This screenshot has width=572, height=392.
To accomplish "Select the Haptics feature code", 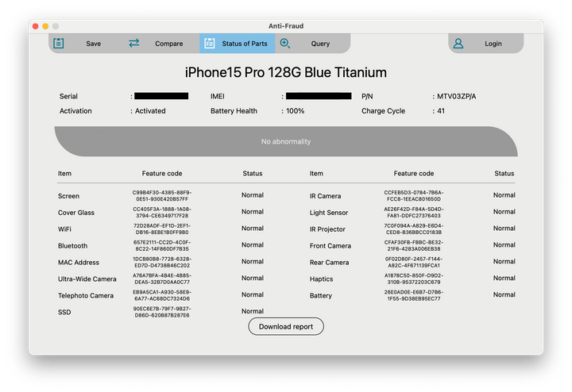I will tap(414, 279).
